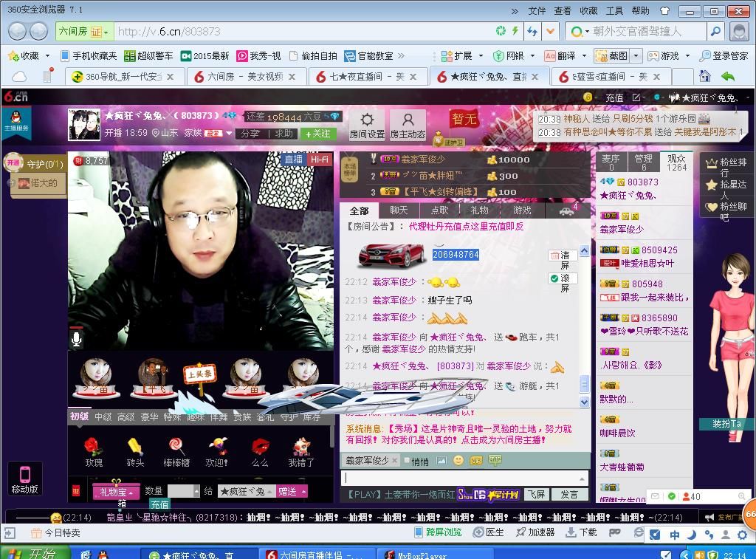
Task: Click the green undo arrow in tab bar
Action: 727,76
